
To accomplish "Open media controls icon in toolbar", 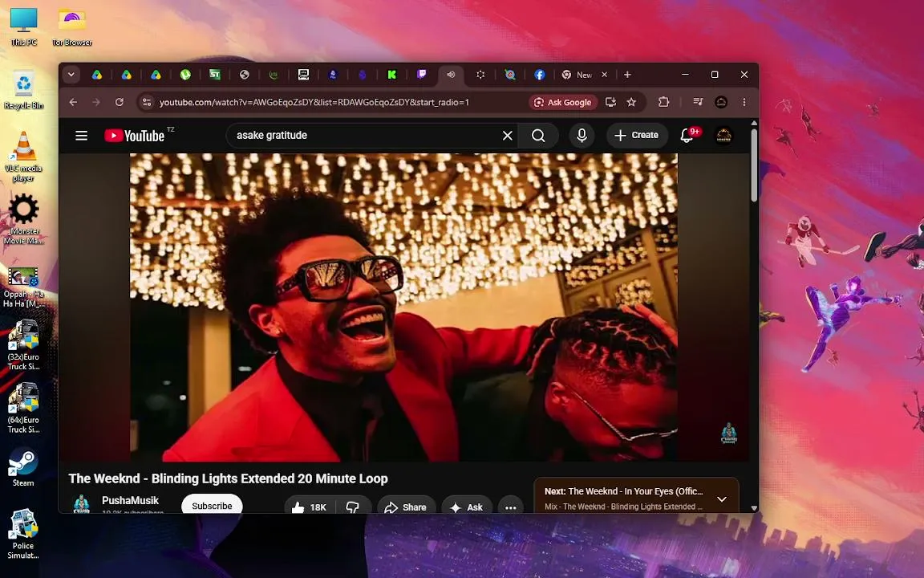I will [x=698, y=102].
